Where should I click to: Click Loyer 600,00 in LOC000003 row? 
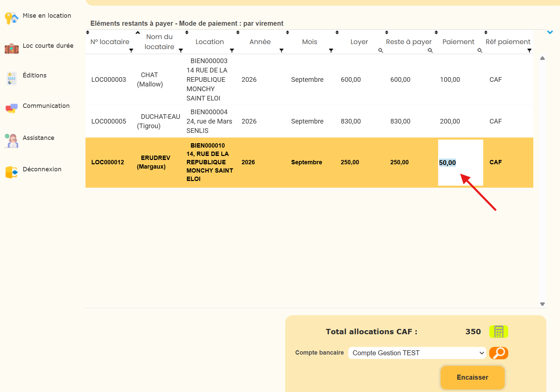[351, 79]
